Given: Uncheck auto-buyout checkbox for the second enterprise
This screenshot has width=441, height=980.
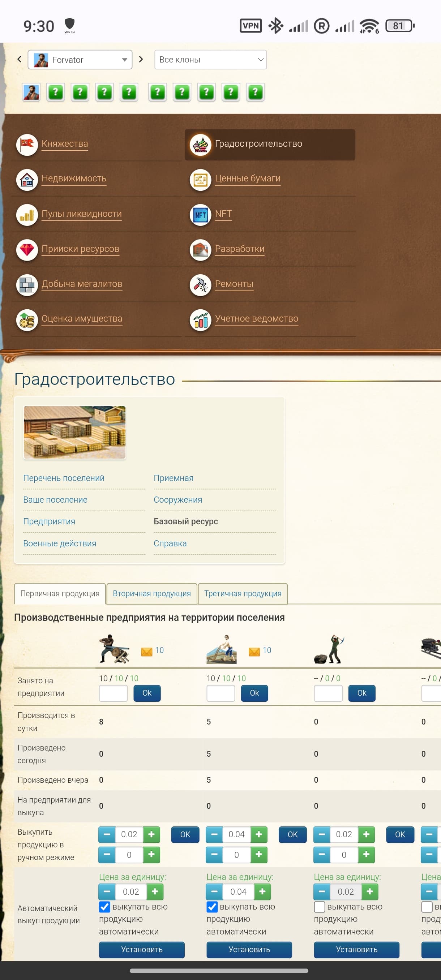Looking at the screenshot, I should (212, 907).
